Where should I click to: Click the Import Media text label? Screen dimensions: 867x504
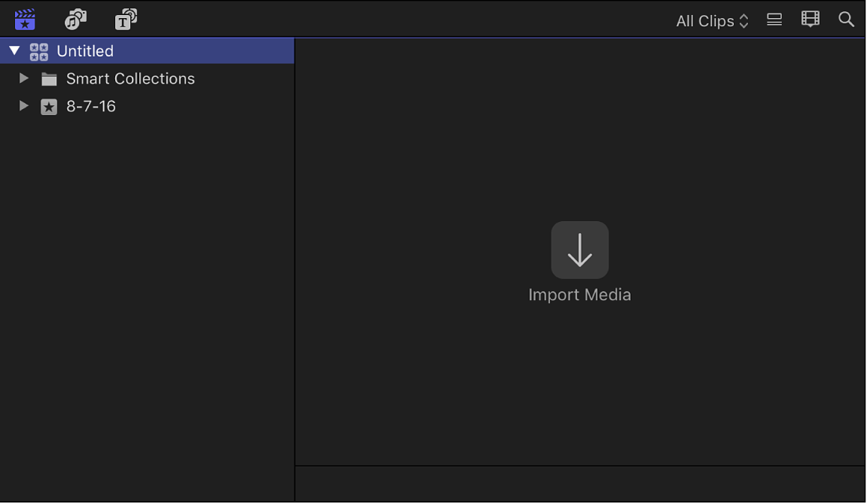[x=580, y=295]
